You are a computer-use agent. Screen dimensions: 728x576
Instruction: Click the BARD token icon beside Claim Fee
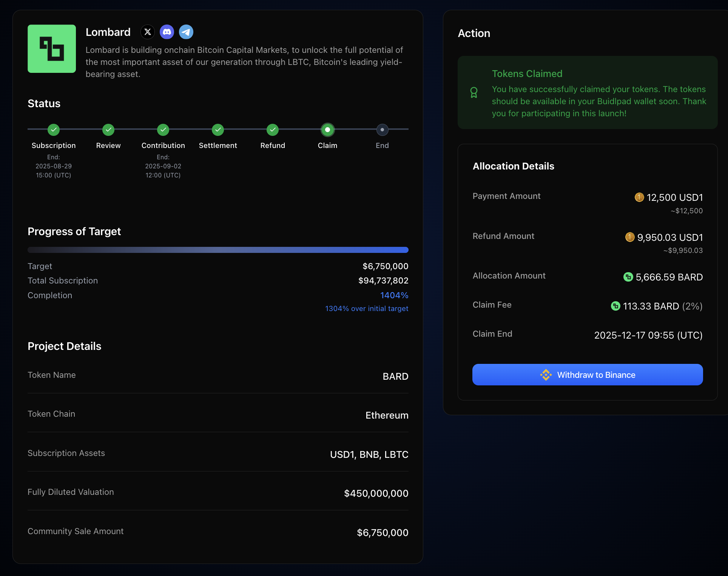615,306
